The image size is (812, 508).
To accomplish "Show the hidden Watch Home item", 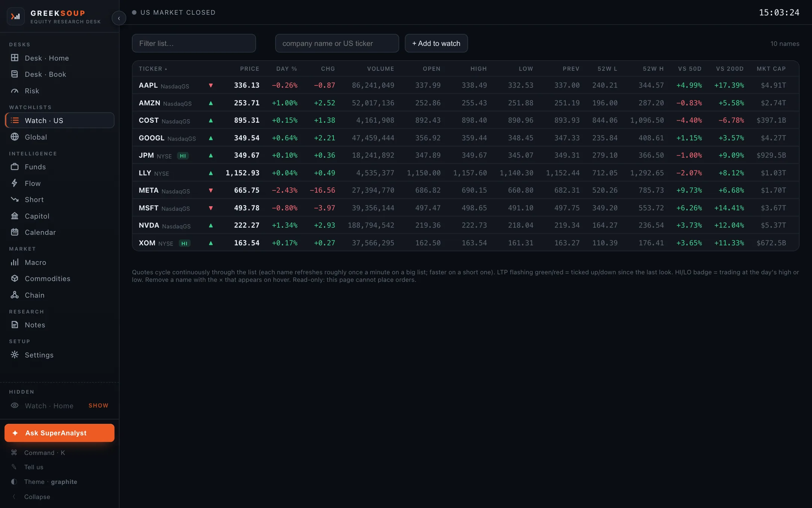I will click(x=98, y=405).
